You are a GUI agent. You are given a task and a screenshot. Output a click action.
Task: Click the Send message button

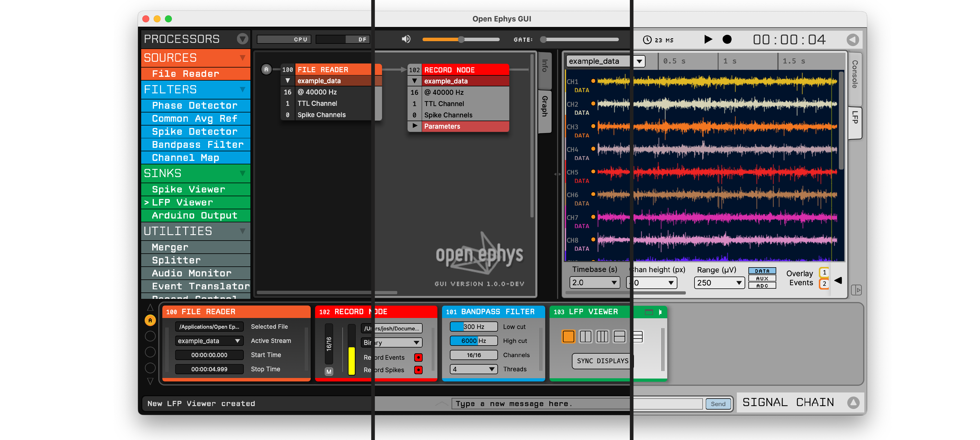(718, 404)
